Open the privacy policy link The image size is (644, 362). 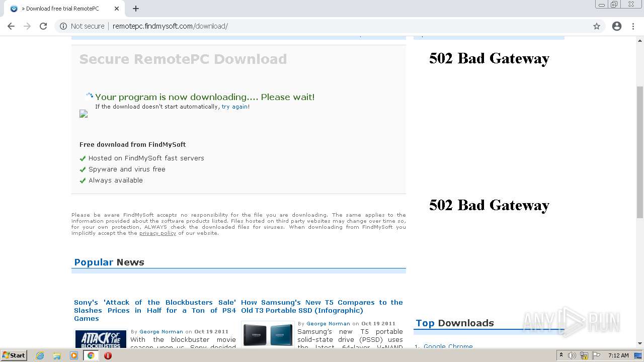tap(157, 233)
